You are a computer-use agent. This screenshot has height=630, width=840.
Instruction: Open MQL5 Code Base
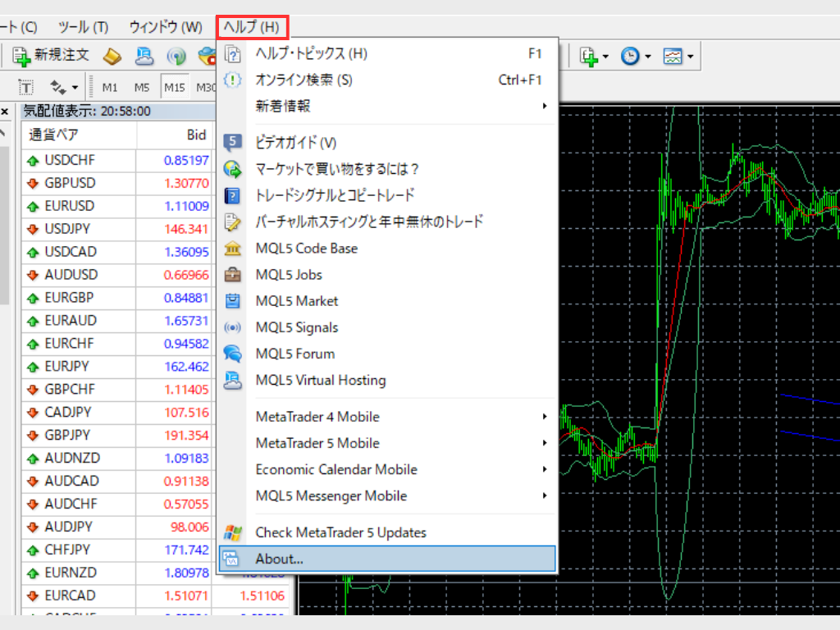pyautogui.click(x=387, y=248)
